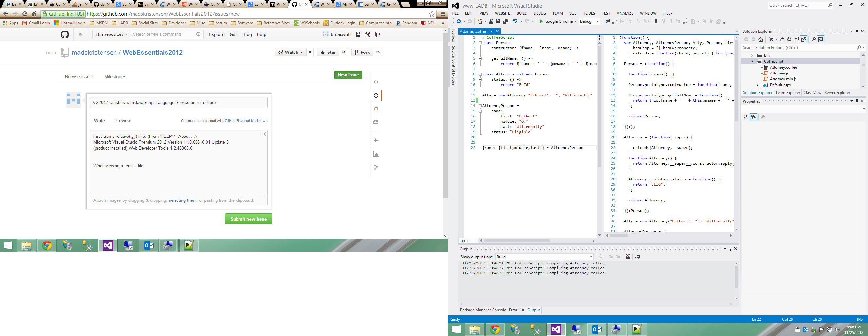Toggle auto-hide pin on Properties panel
868x336 pixels.
(857, 101)
